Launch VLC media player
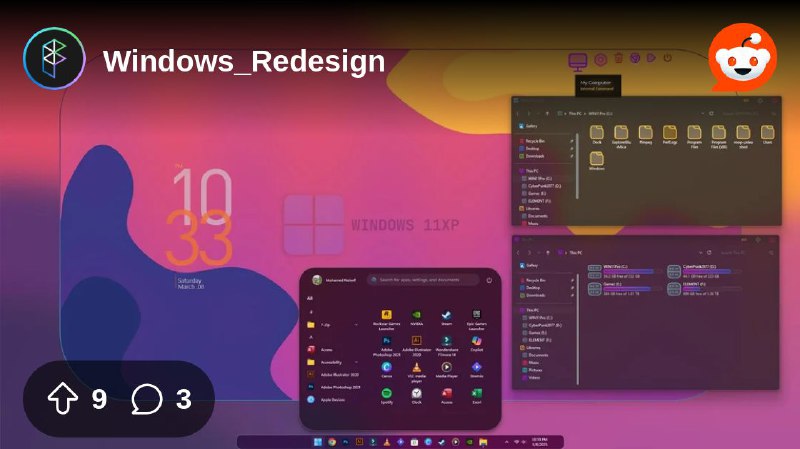Viewport: 800px width, 449px height. coord(416,372)
